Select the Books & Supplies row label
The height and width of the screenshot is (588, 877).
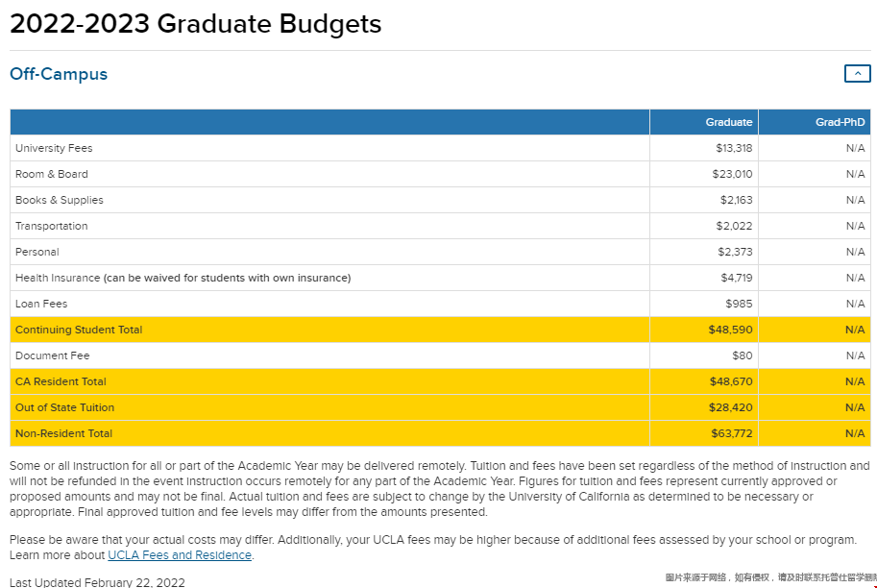click(60, 200)
